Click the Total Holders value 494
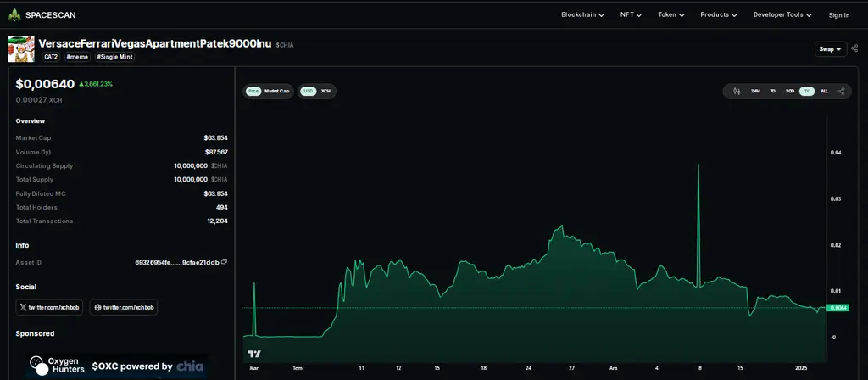 [x=222, y=207]
